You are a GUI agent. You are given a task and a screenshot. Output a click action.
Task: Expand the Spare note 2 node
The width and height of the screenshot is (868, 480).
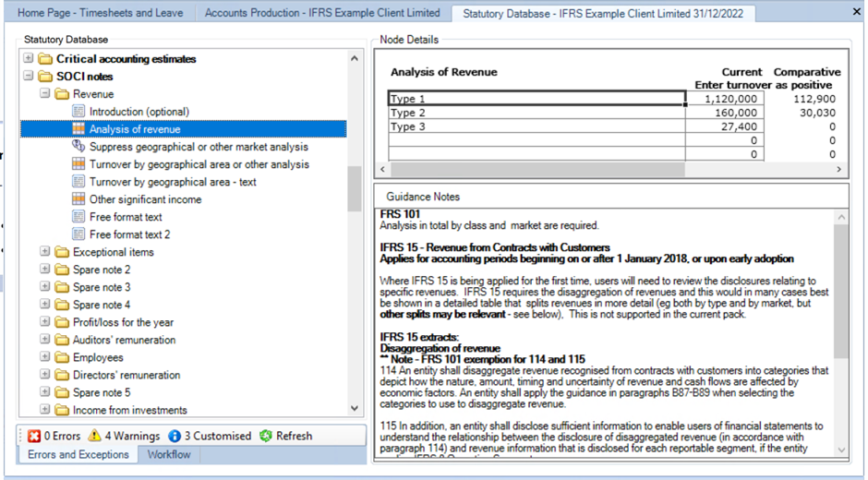45,269
